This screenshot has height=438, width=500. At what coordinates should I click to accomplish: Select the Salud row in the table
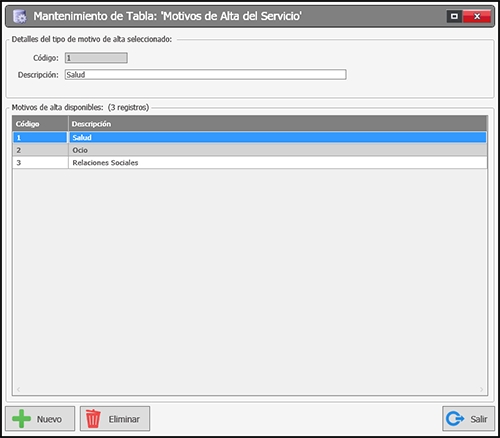tap(250, 137)
